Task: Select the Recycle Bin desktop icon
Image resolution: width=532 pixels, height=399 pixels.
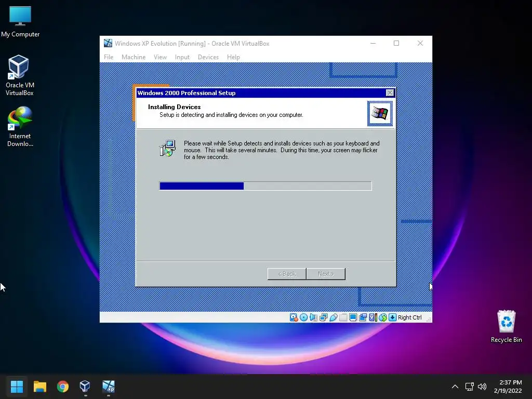Action: point(506,326)
